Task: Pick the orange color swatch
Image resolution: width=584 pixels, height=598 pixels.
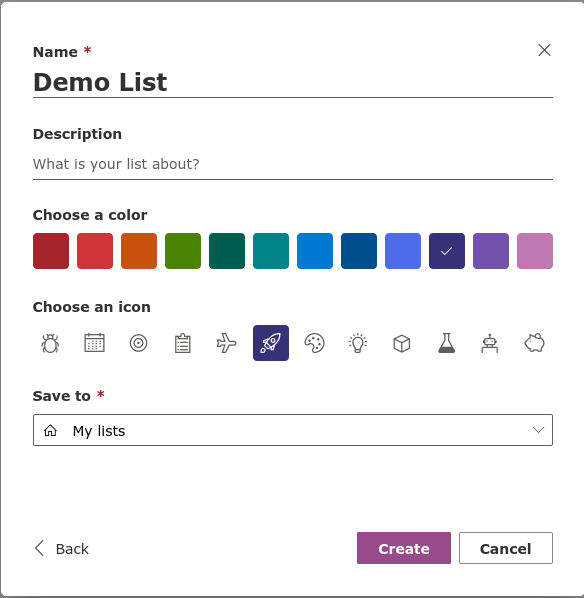Action: [139, 251]
